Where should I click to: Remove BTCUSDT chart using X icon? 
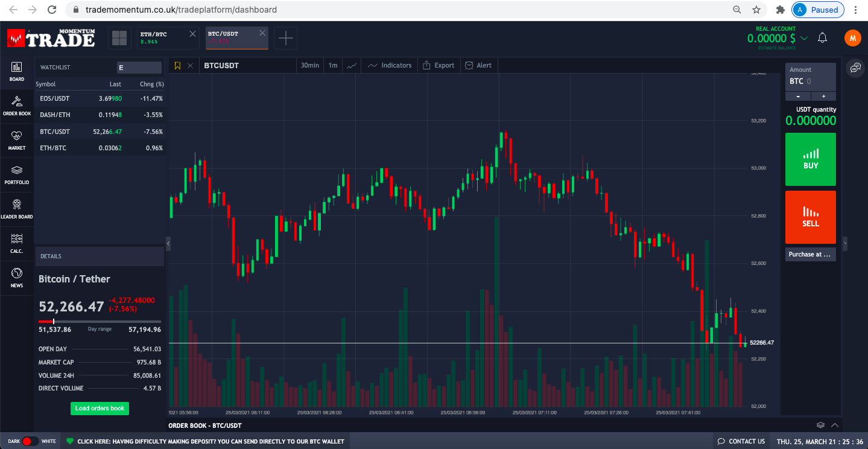point(191,65)
